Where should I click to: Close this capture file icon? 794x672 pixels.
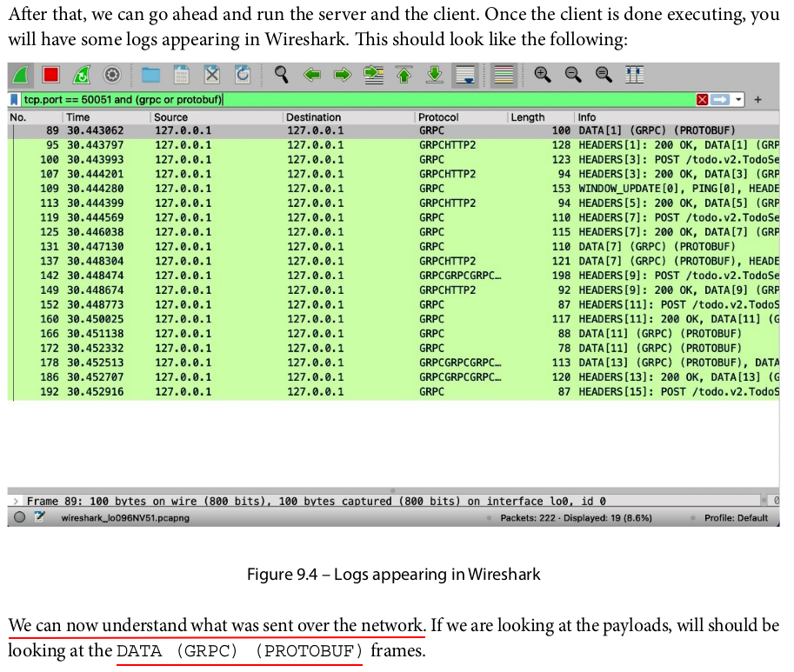pos(212,76)
